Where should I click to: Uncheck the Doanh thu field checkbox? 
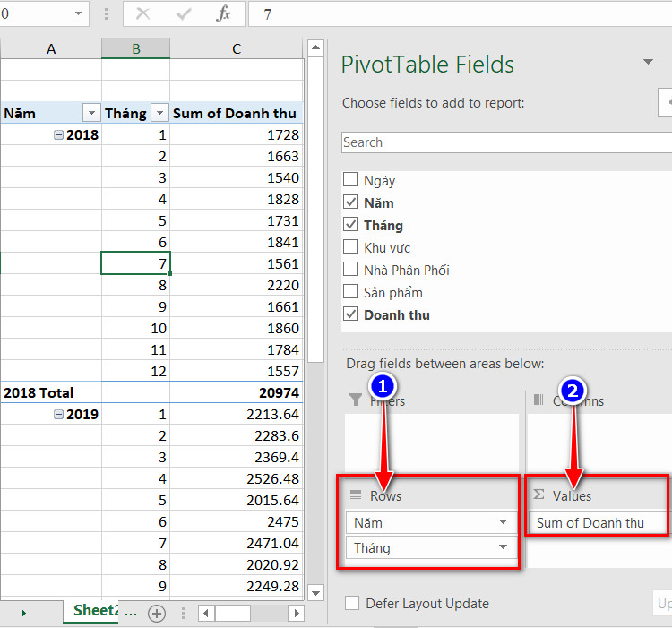click(x=350, y=314)
